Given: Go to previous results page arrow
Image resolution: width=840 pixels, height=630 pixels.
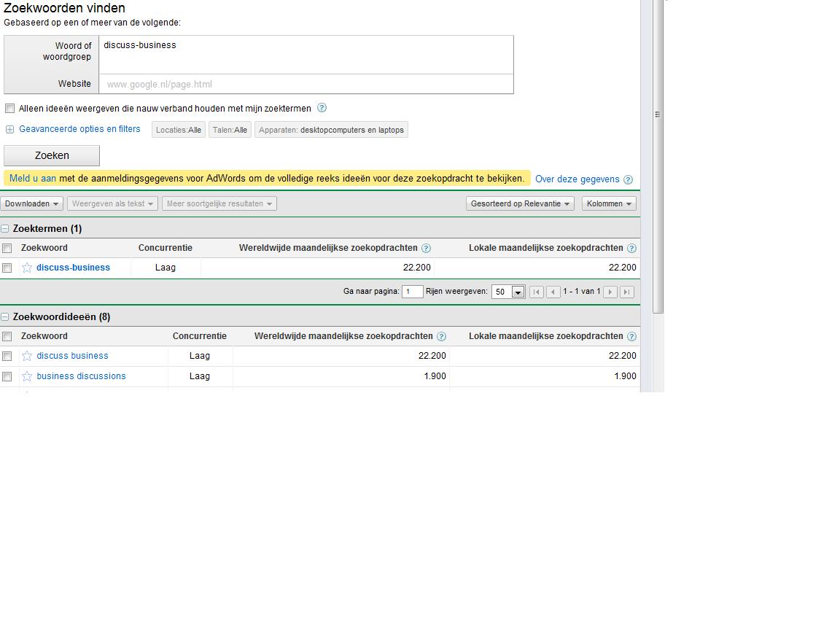Looking at the screenshot, I should pyautogui.click(x=553, y=292).
